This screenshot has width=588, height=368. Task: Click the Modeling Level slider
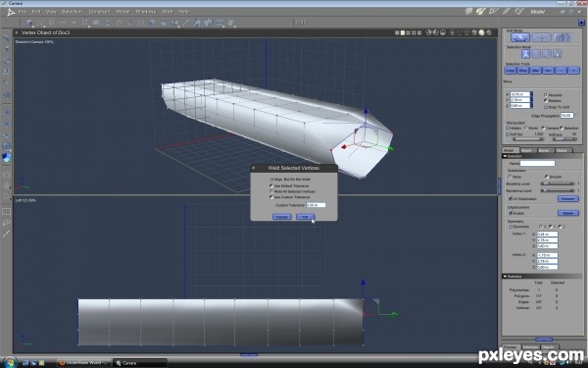(x=558, y=184)
